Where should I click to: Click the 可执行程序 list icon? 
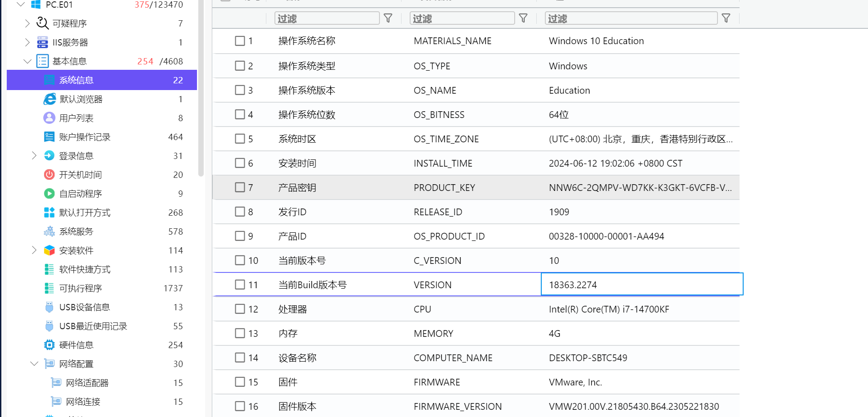click(x=49, y=288)
